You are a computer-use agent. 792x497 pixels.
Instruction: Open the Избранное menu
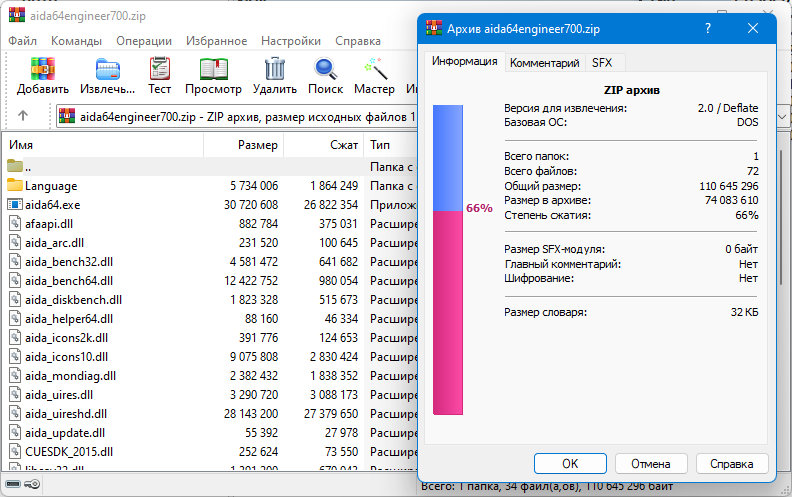(x=217, y=41)
